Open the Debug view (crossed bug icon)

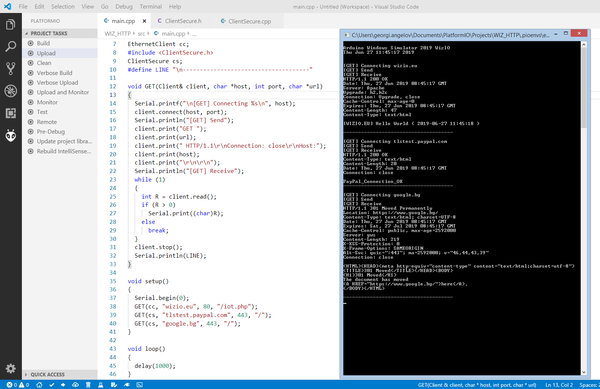tap(10, 91)
